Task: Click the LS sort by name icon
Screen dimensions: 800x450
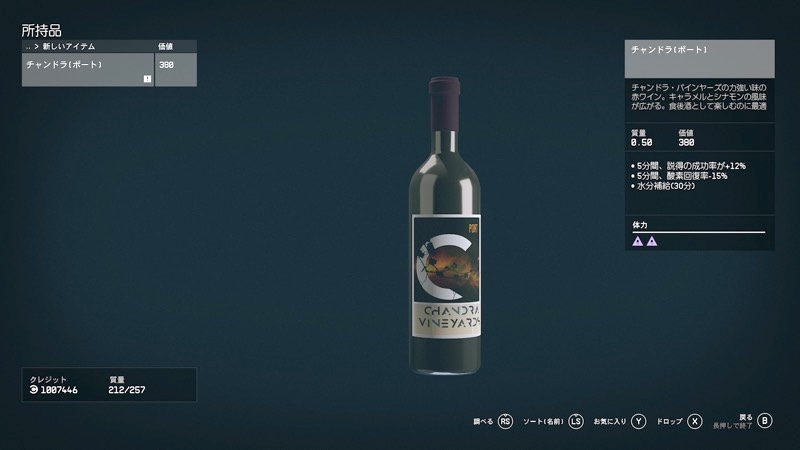Action: point(576,421)
